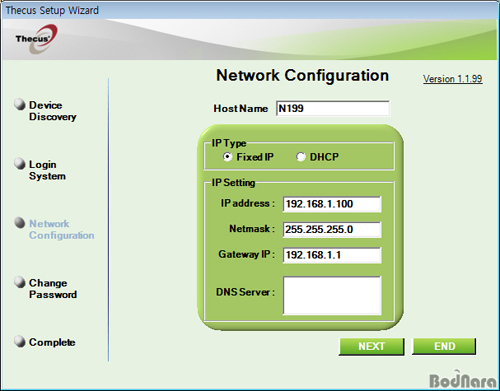
Task: Click the Thecus logo
Action: (36, 39)
